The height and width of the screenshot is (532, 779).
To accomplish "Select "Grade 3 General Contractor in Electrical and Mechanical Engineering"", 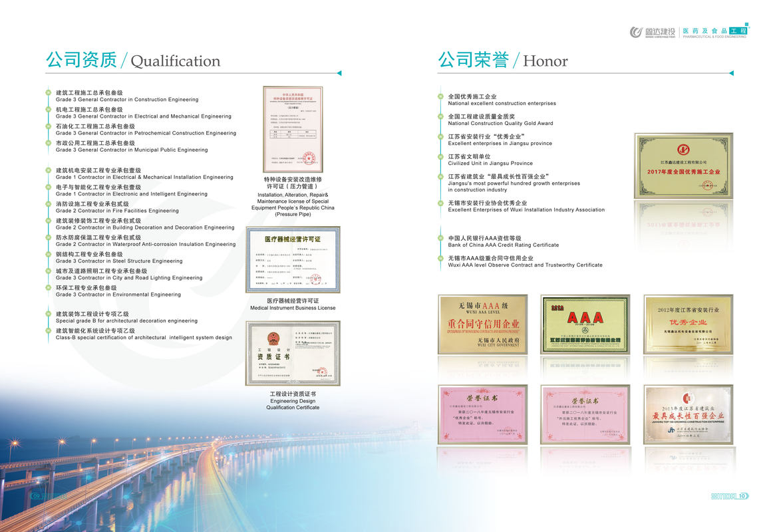I will point(144,117).
